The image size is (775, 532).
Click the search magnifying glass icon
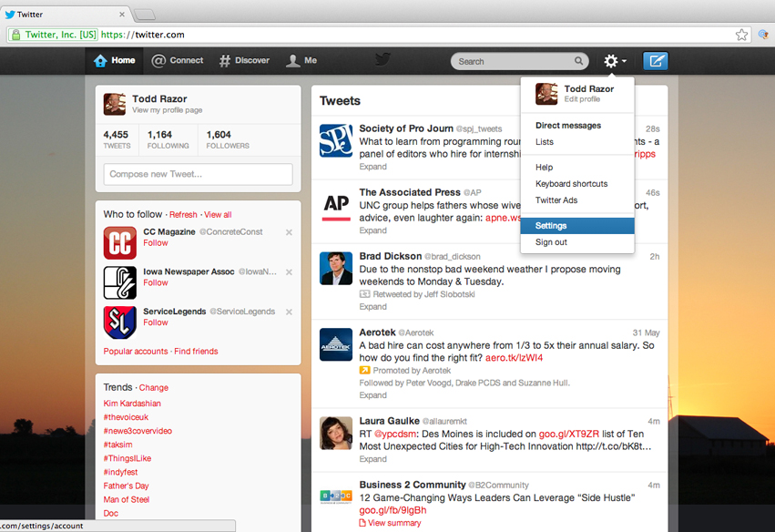click(579, 61)
